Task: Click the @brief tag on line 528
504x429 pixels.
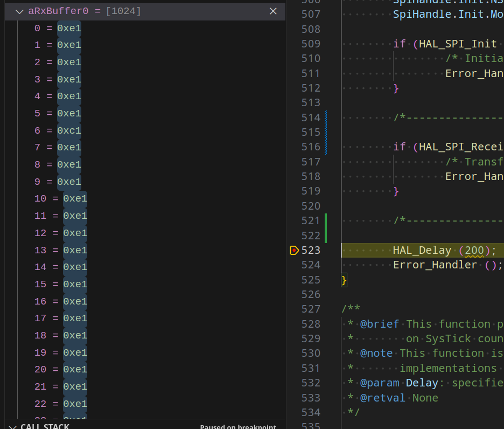Action: [380, 324]
